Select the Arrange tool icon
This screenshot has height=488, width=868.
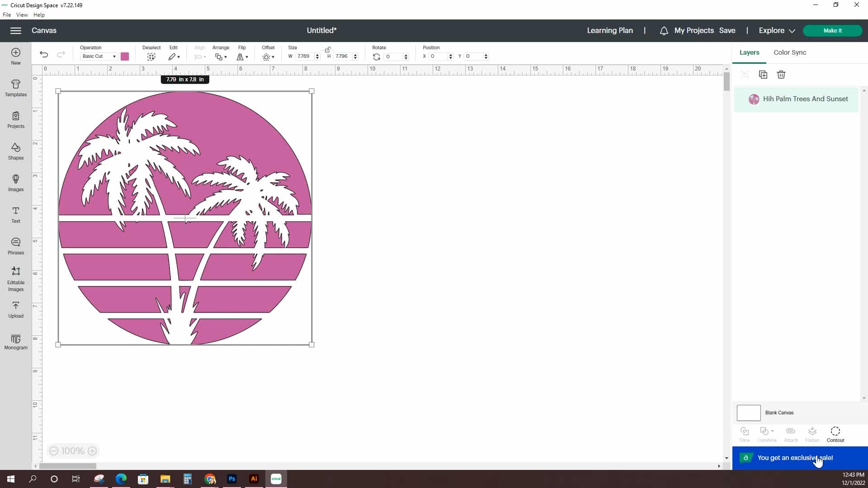(x=221, y=56)
